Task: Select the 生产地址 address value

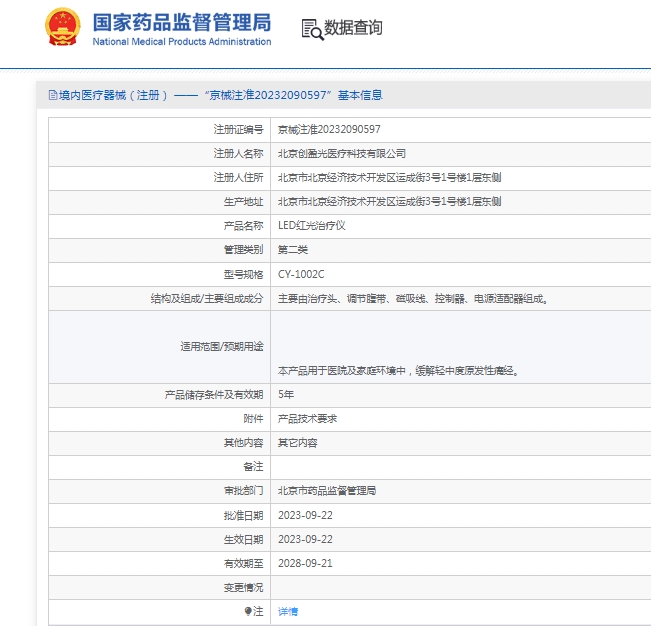Action: (x=389, y=202)
